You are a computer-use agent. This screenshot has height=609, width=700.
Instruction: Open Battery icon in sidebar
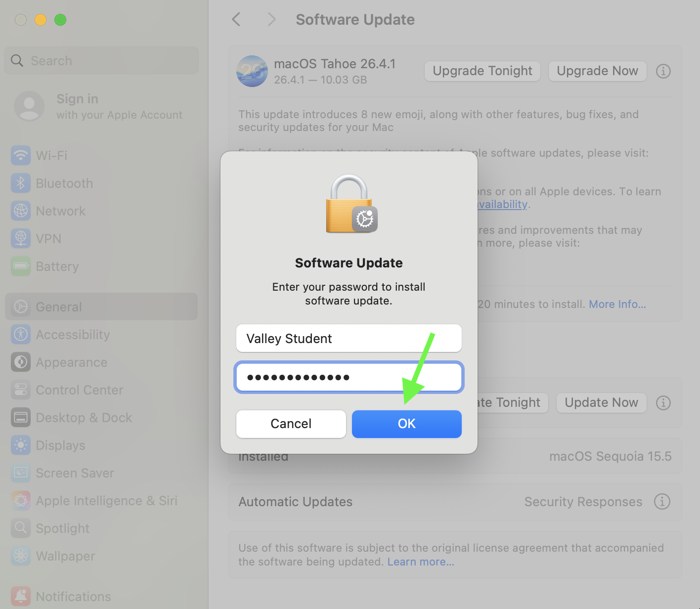click(21, 266)
